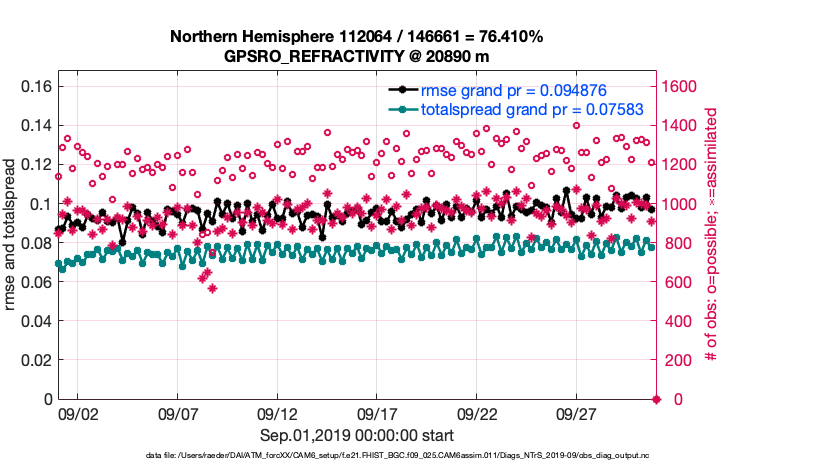This screenshot has width=830, height=470.
Task: Click the 'GPSRO_REFRACTIVITY @ 20890 m' subtitle
Action: coord(356,56)
